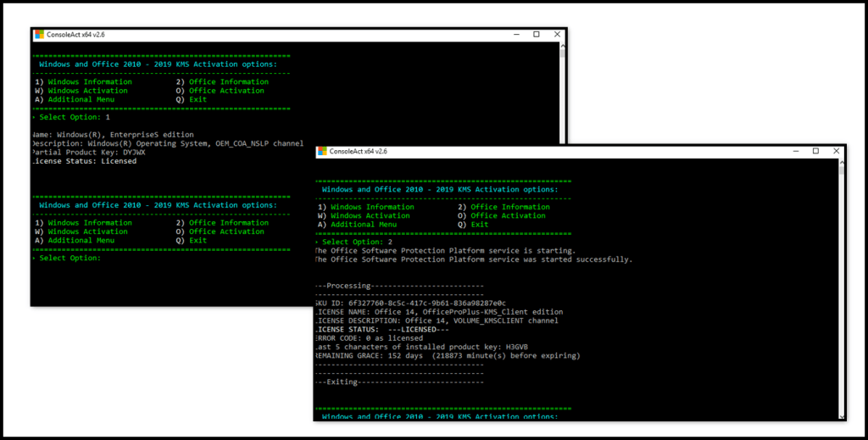Click the scrollbar thumb in right console window
868x440 pixels.
click(842, 170)
